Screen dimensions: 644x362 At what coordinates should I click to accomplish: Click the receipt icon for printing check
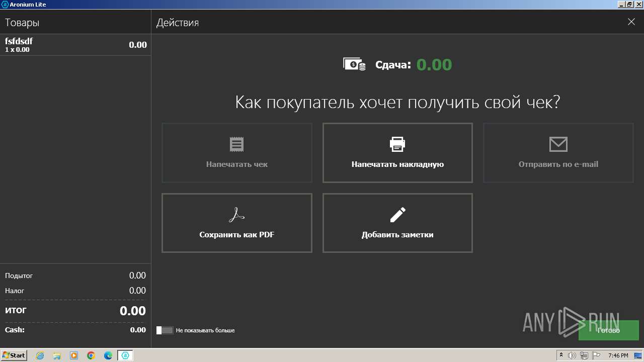236,144
